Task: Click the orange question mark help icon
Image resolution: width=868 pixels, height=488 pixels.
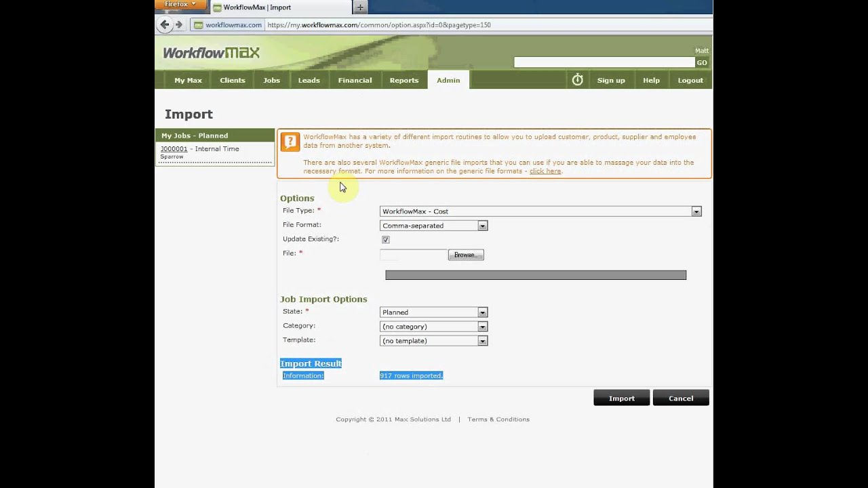Action: [290, 142]
